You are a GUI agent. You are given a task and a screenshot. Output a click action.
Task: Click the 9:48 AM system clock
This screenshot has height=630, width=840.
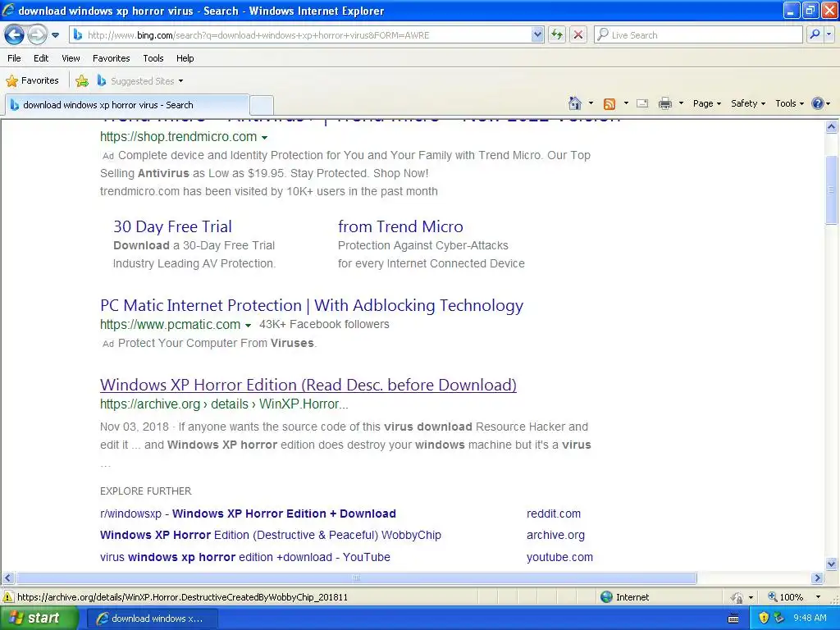tap(810, 618)
